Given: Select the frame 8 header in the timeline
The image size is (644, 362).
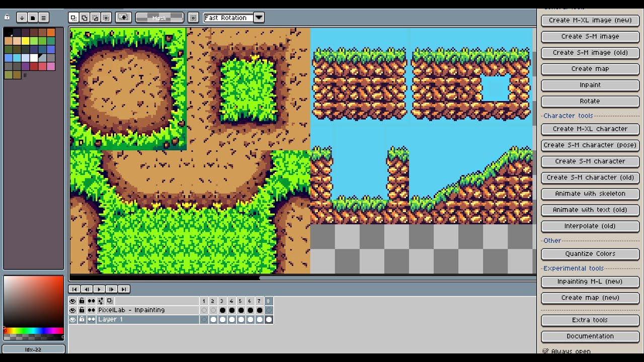Looking at the screenshot, I should pos(268,301).
